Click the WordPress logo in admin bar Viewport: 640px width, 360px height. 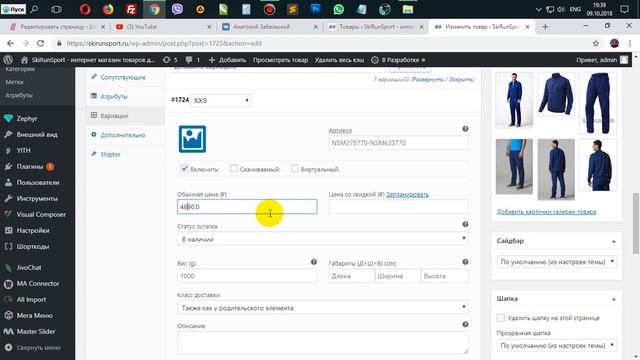pos(8,60)
